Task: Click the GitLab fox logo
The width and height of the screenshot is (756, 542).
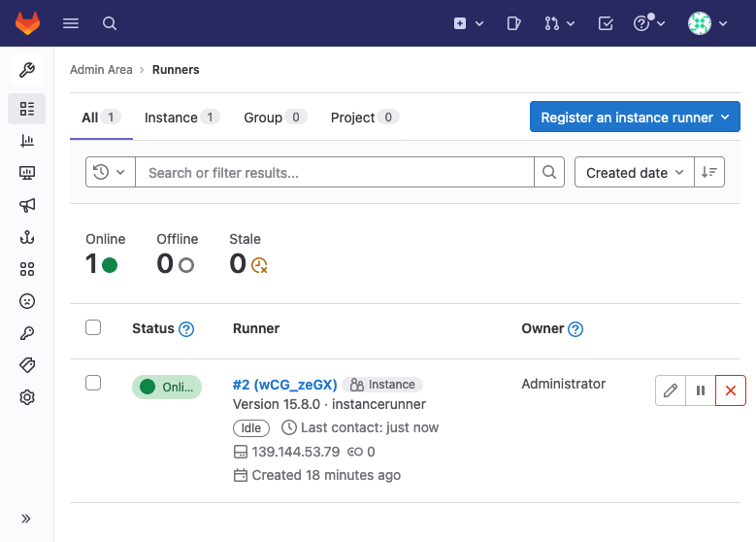Action: 27,23
